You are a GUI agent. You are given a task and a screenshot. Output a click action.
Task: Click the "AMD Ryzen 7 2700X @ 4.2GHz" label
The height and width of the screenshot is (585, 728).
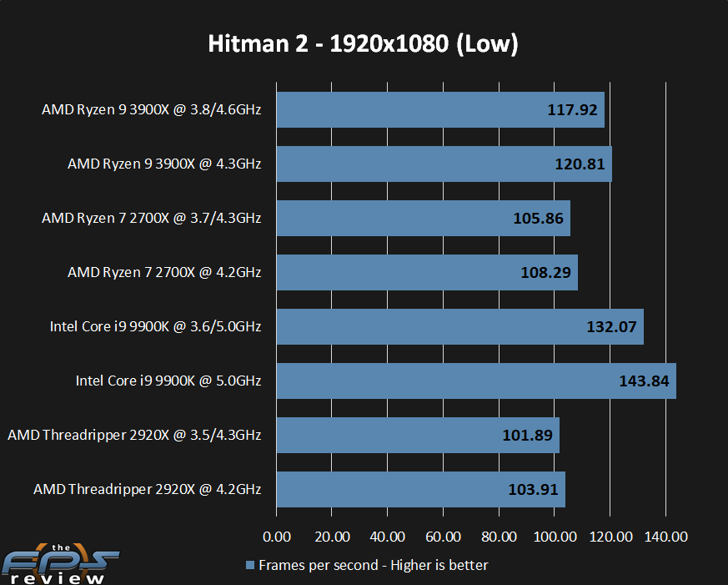point(164,272)
